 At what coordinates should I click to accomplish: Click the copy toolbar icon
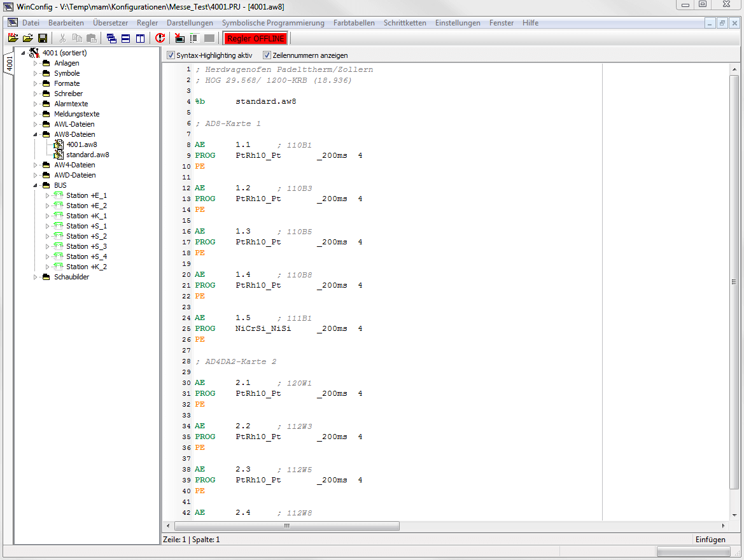77,38
